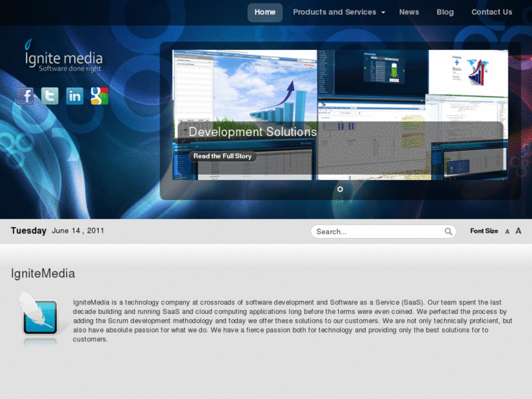Click the 'June 14, 2011' date
The width and height of the screenshot is (532, 399).
pos(78,231)
